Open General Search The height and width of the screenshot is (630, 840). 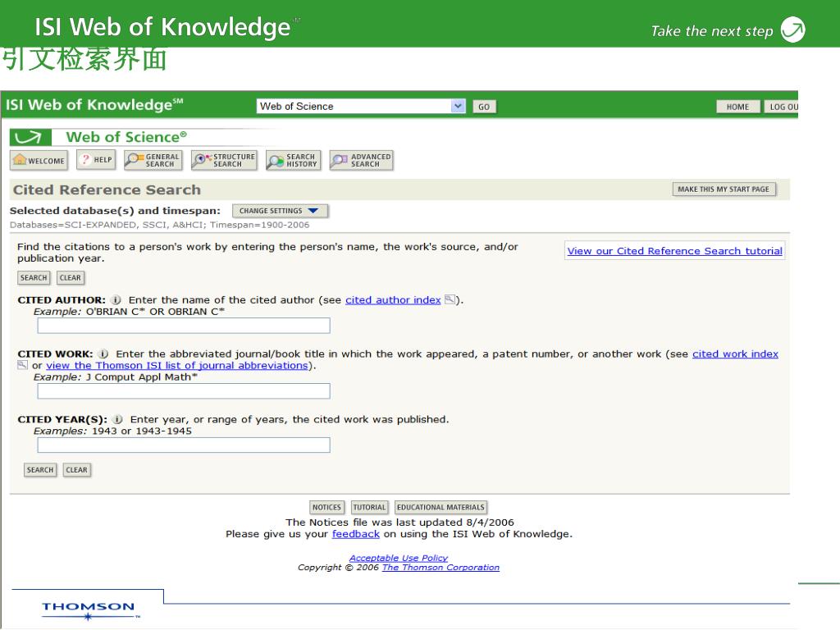pyautogui.click(x=153, y=160)
